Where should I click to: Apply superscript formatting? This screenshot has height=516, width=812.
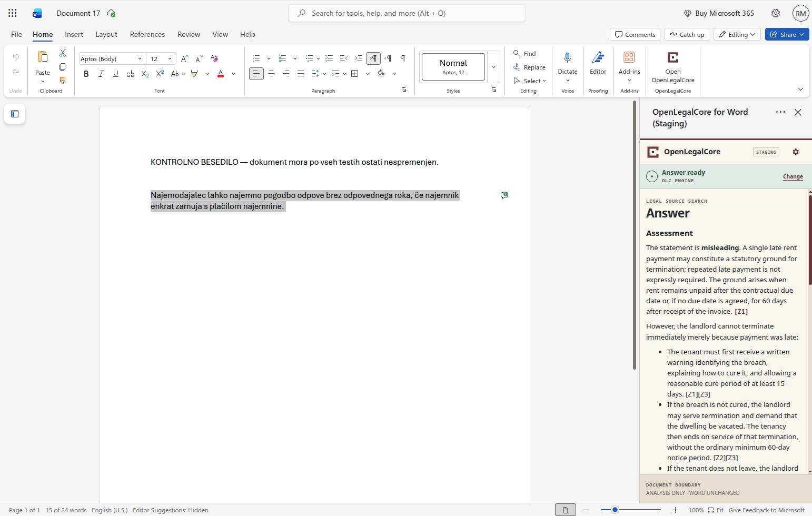pyautogui.click(x=160, y=74)
